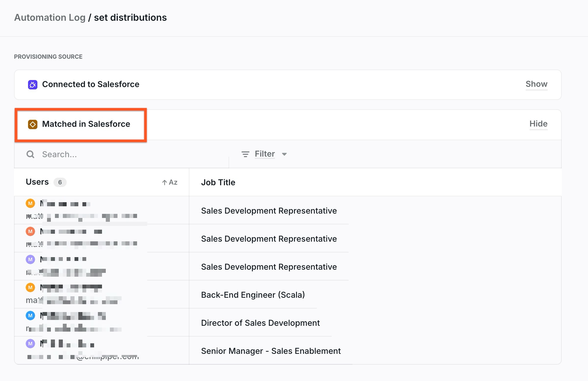The width and height of the screenshot is (588, 381).
Task: Click third user's purple M avatar
Action: 30,259
